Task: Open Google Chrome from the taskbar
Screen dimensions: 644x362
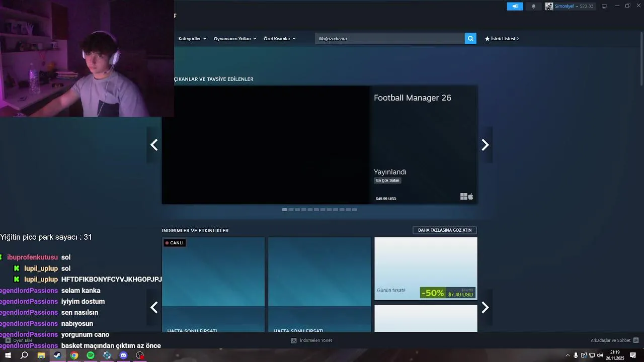Action: pyautogui.click(x=74, y=355)
